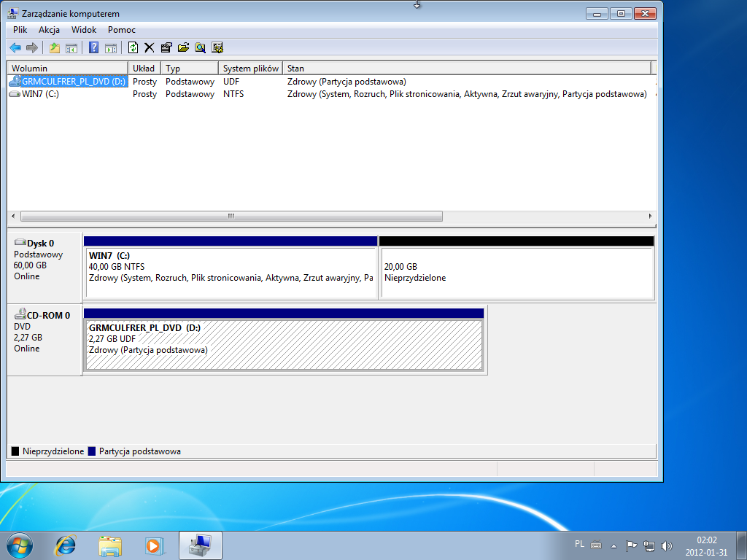
Task: Click the network tray icon
Action: pyautogui.click(x=649, y=545)
